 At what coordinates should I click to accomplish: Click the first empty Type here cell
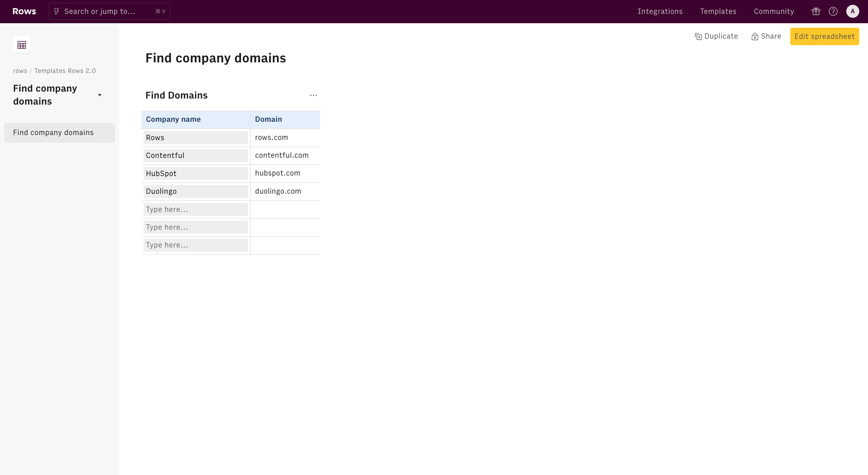[195, 209]
